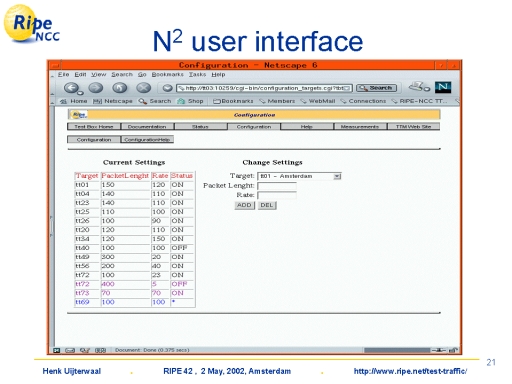Click the RIPE NCC logo on the slide
Image resolution: width=512 pixels, height=384 pixels.
coord(31,24)
